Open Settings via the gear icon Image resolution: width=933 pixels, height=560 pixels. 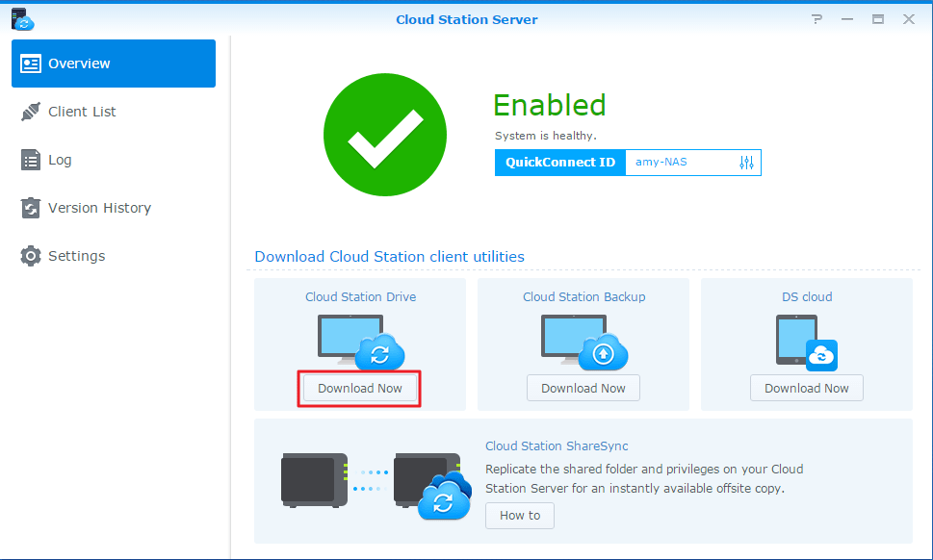pyautogui.click(x=32, y=255)
